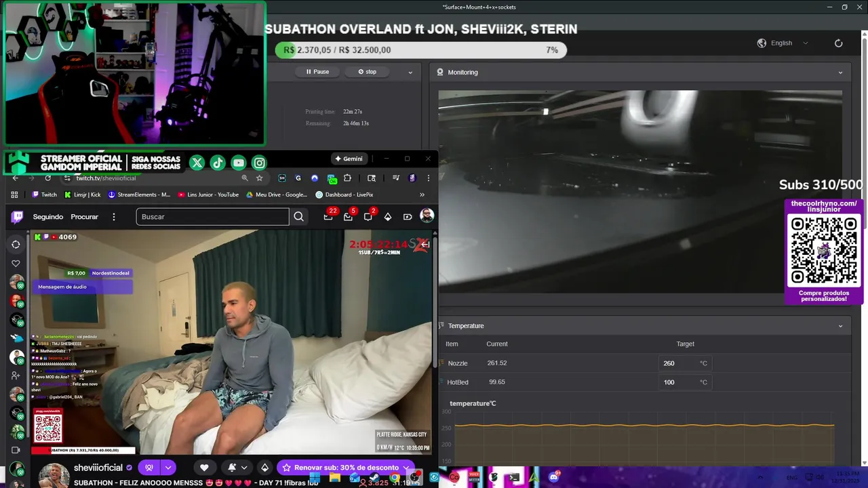Open Twitch inbox with 5 badge

pyautogui.click(x=348, y=217)
